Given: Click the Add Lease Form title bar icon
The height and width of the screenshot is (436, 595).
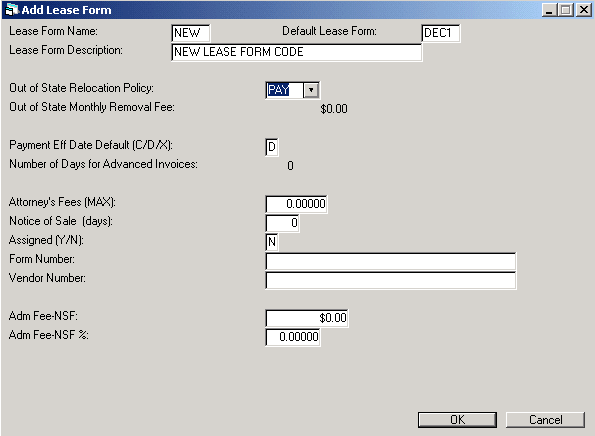Looking at the screenshot, I should [x=12, y=9].
